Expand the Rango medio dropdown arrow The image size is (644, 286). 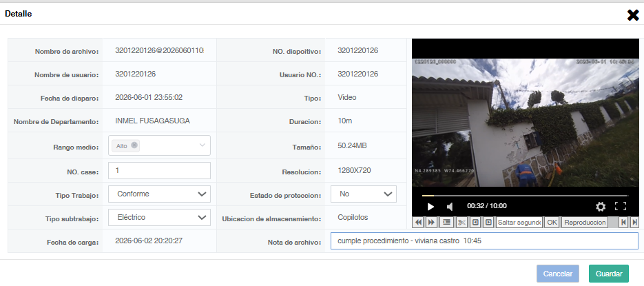pos(202,145)
